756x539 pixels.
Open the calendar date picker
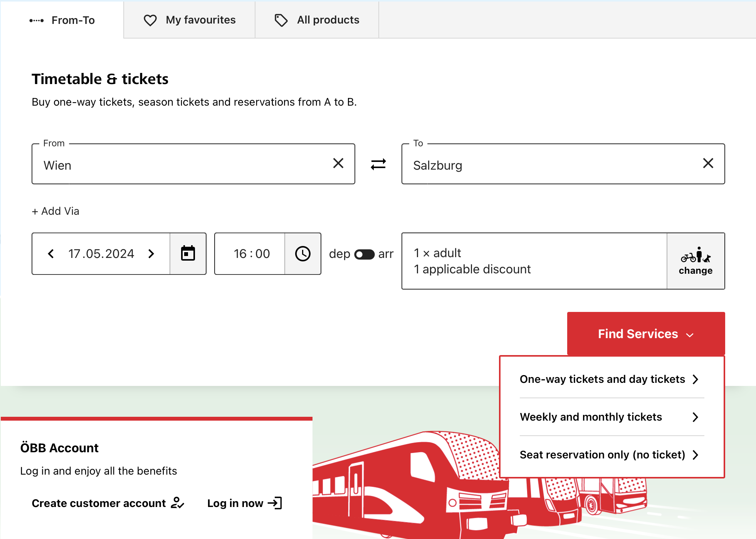(188, 254)
